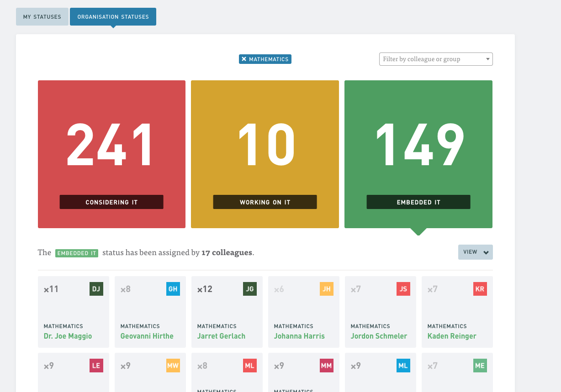
Task: Switch to My Statuses tab
Action: pyautogui.click(x=42, y=17)
